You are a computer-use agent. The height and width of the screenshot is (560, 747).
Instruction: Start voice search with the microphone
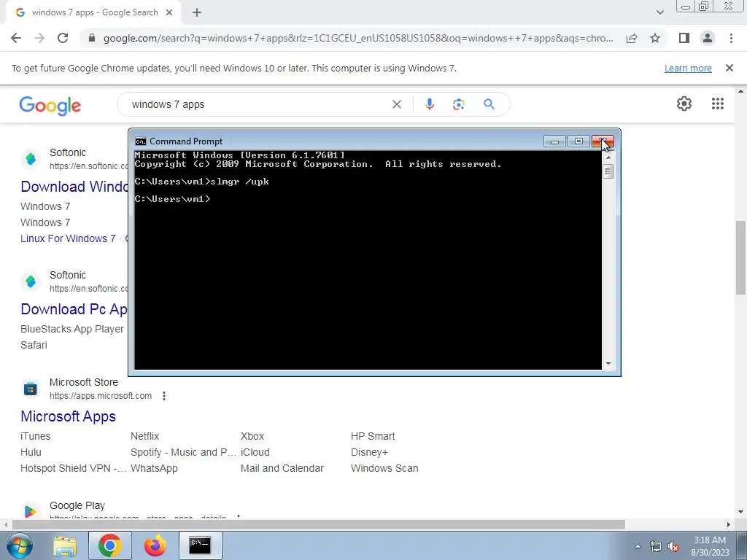(x=429, y=104)
